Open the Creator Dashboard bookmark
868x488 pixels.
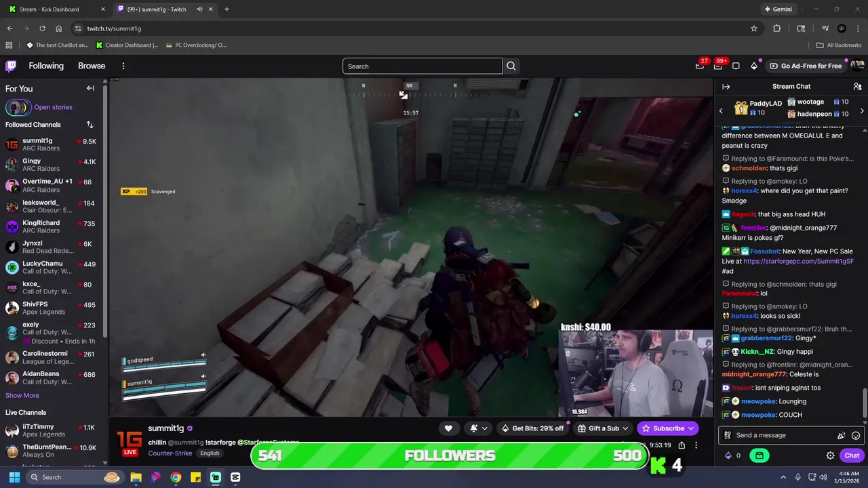pyautogui.click(x=127, y=45)
